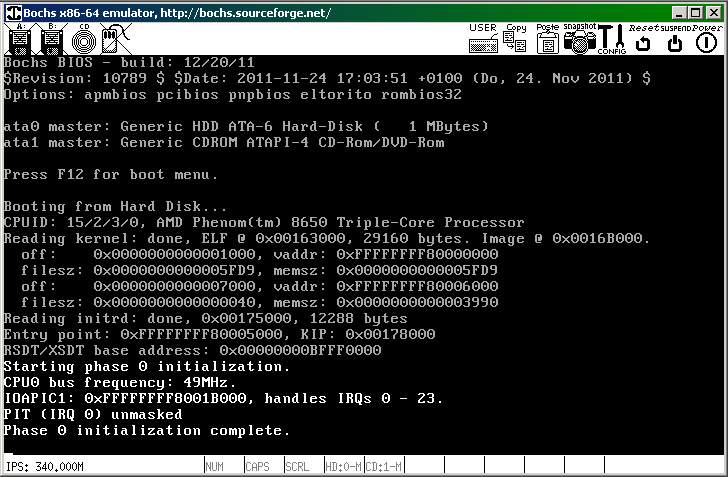Close the Bochs emulator window
Viewport: 728px width, 477px height.
click(x=714, y=13)
